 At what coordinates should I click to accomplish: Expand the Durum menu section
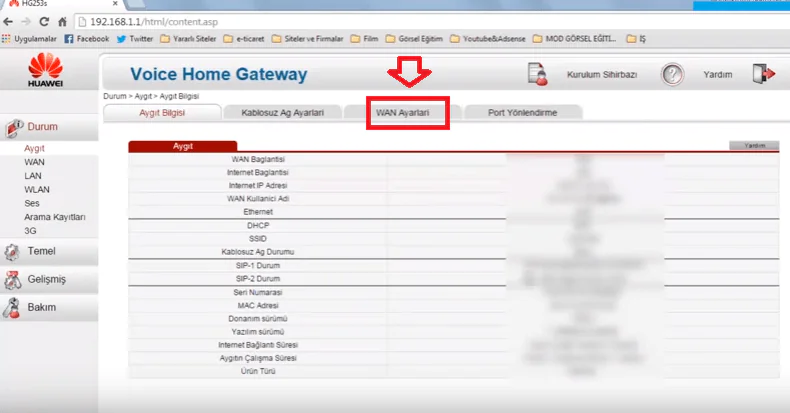49,127
